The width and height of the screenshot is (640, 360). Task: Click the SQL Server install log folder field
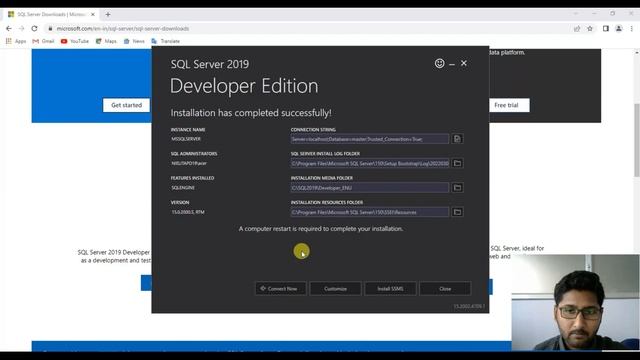pos(369,163)
